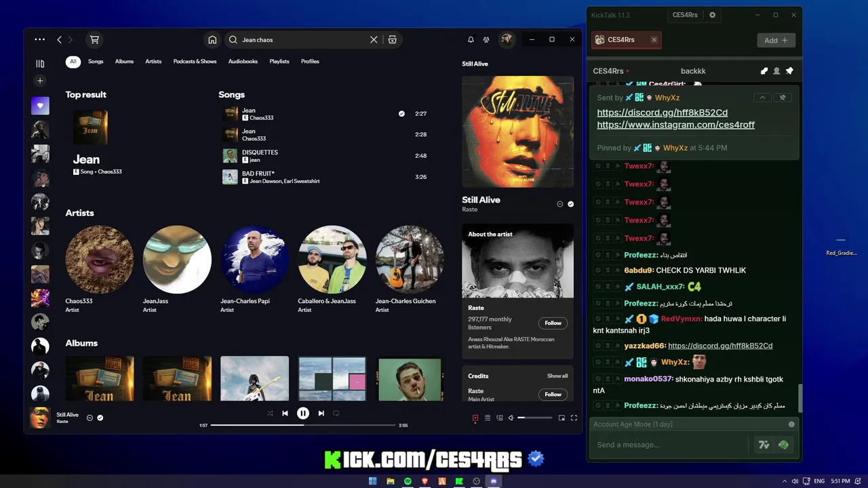Add a new chatroom in KickTalk
868x488 pixels.
click(x=776, y=40)
